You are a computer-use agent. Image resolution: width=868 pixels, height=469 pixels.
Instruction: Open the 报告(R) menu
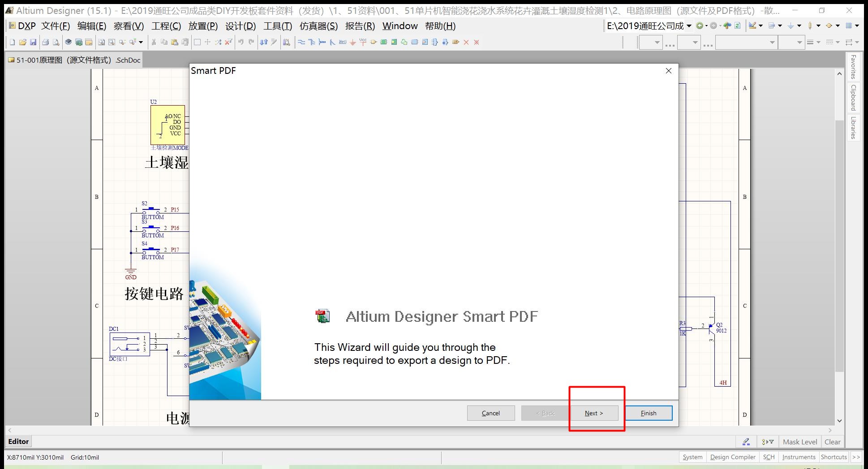tap(360, 26)
